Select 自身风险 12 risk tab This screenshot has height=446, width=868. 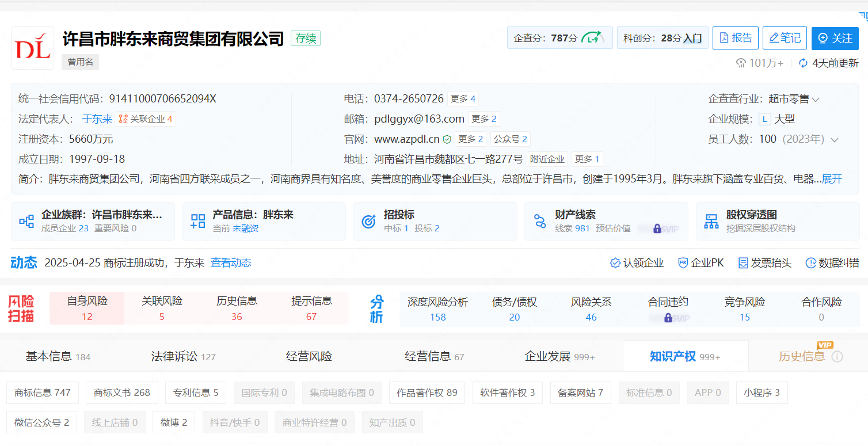[87, 308]
